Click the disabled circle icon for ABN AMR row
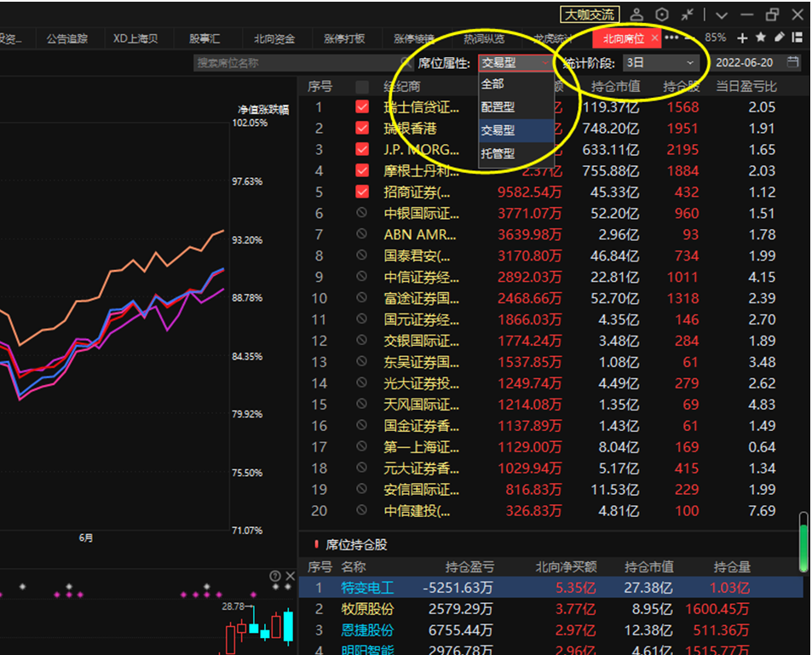The width and height of the screenshot is (812, 655). point(362,234)
